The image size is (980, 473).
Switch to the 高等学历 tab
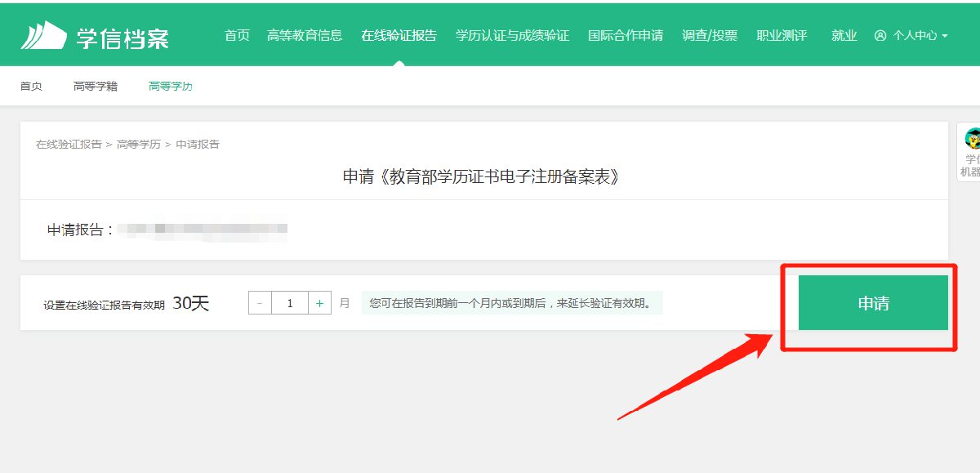pyautogui.click(x=171, y=86)
